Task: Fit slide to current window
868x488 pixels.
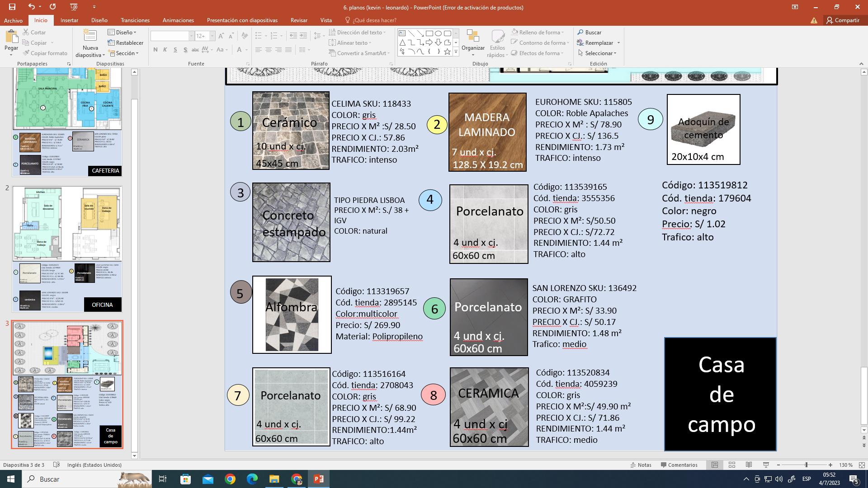Action: 862,465
